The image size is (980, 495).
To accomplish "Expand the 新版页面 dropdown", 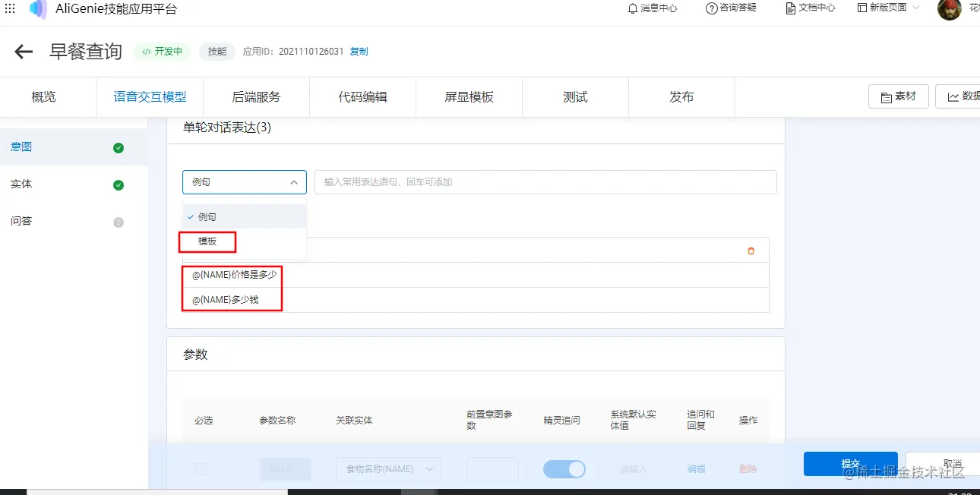I will point(888,8).
